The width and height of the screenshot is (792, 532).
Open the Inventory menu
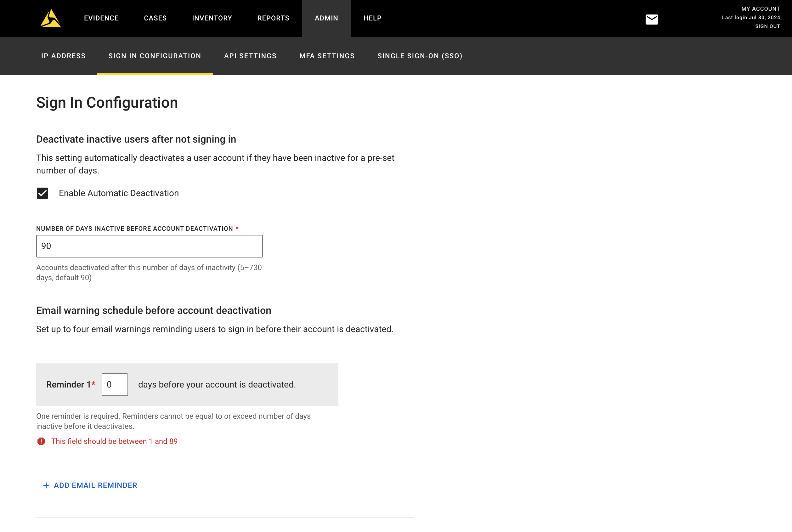pos(212,18)
